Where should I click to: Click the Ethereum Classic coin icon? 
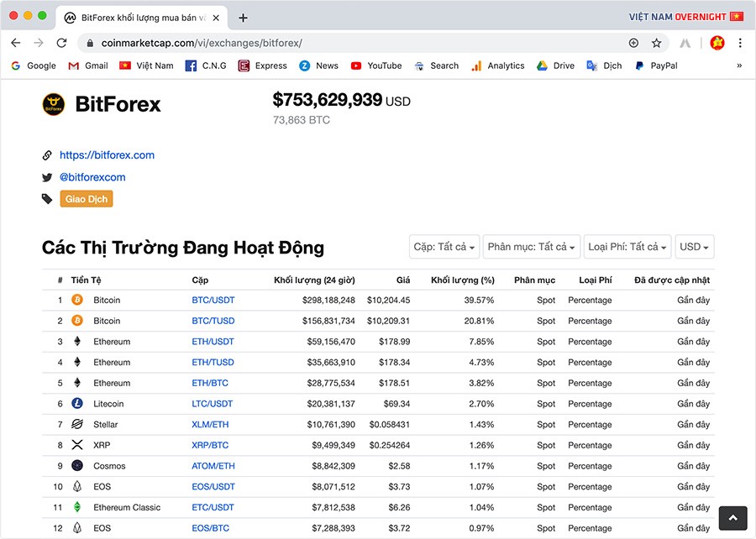(77, 507)
